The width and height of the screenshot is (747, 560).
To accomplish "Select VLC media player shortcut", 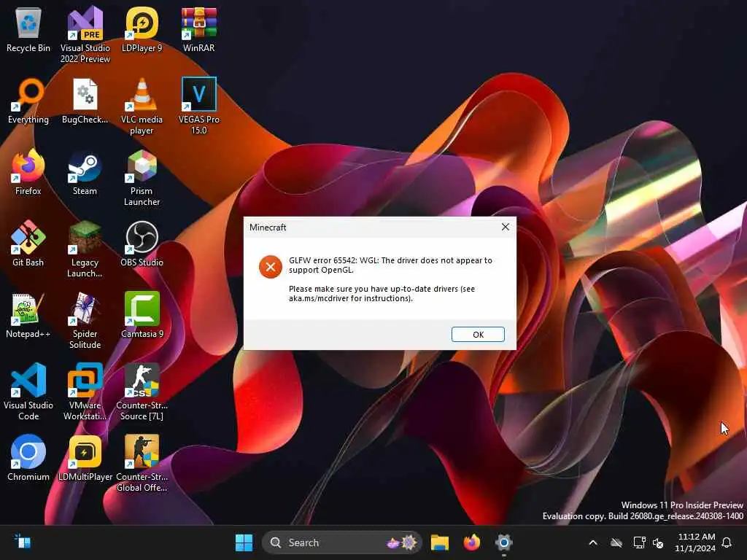I will tap(142, 106).
